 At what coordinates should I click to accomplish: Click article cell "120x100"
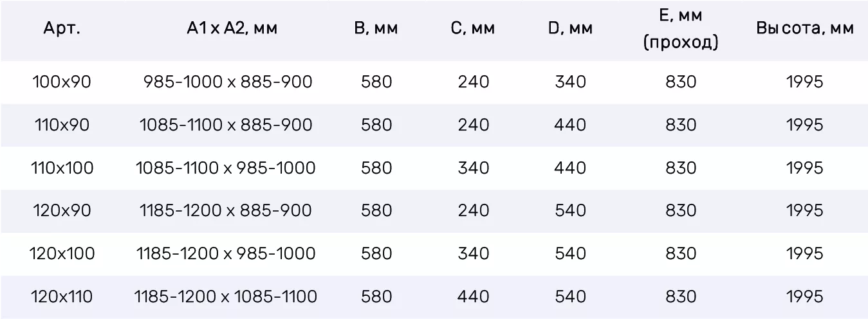[62, 253]
